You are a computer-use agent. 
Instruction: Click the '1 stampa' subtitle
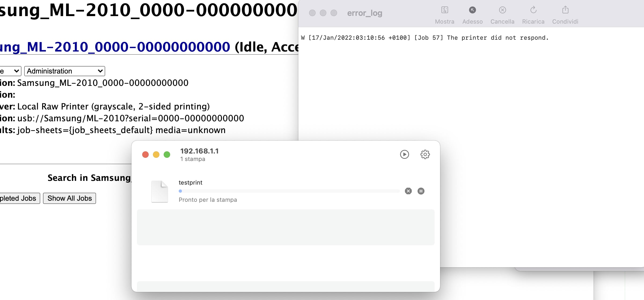[x=193, y=159]
